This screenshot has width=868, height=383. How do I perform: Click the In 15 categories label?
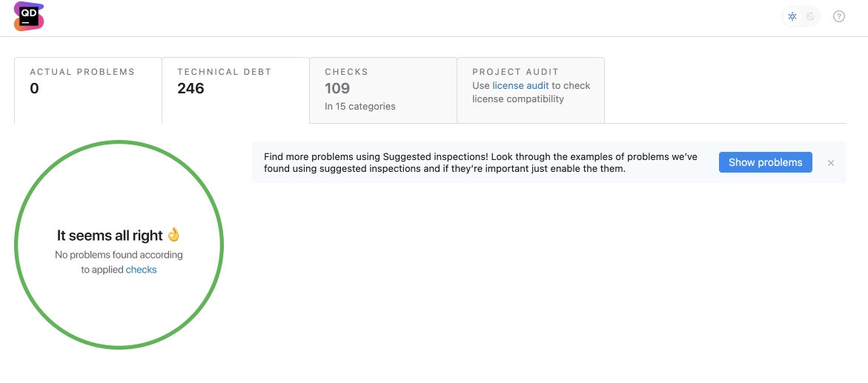click(x=360, y=106)
